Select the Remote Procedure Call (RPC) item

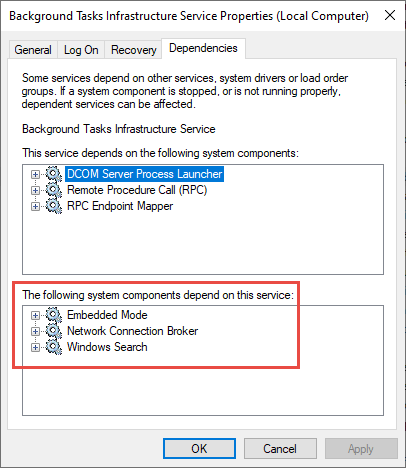[137, 190]
